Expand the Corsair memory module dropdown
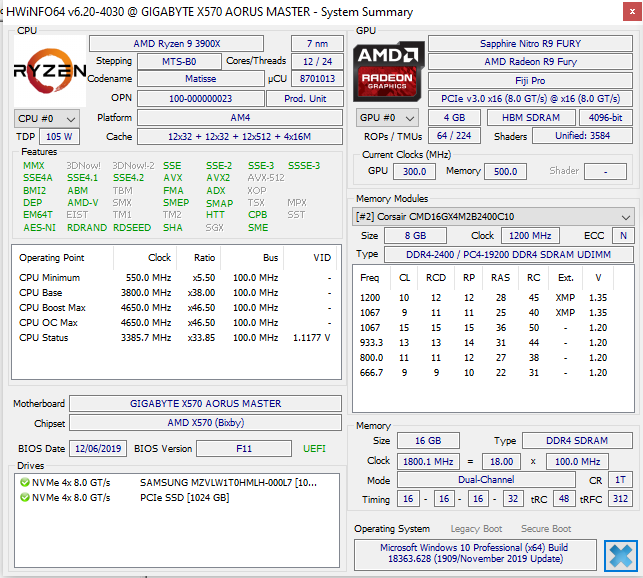The height and width of the screenshot is (578, 643). [494, 217]
